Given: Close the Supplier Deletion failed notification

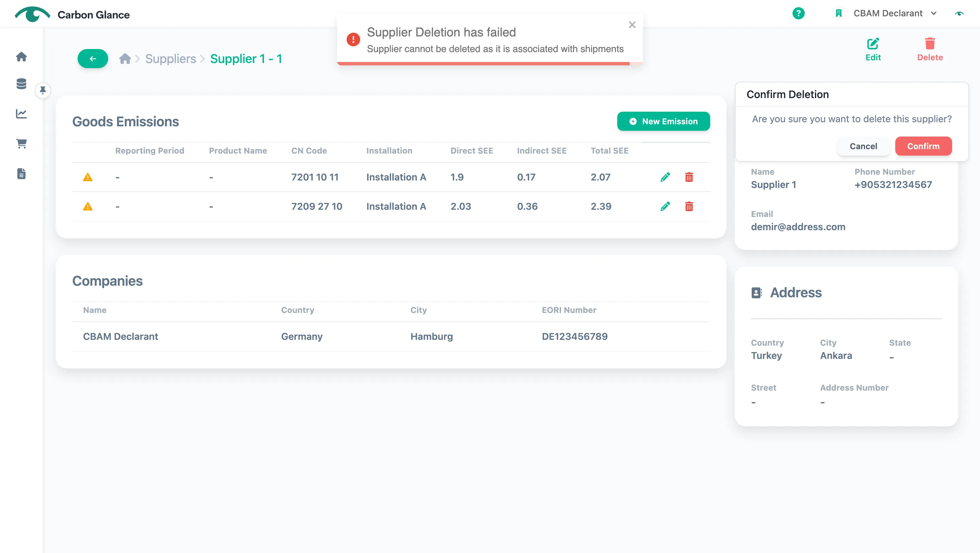Looking at the screenshot, I should point(632,25).
